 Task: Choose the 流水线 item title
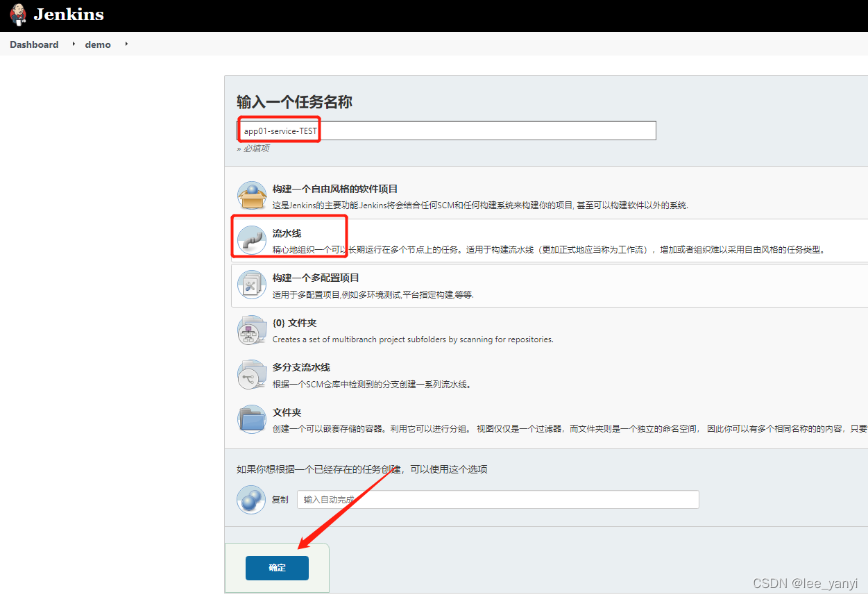click(287, 233)
